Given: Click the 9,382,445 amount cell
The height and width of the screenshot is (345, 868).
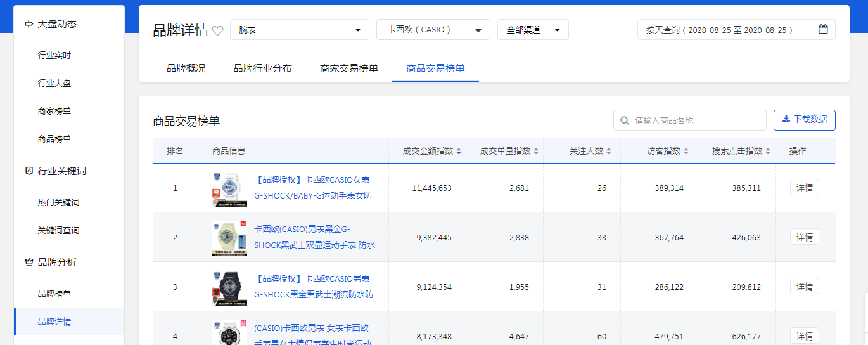Looking at the screenshot, I should tap(434, 238).
